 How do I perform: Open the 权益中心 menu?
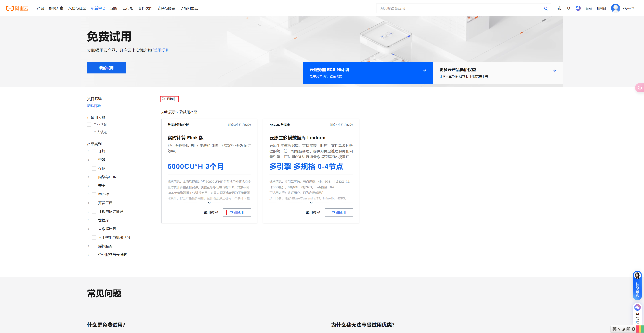98,8
